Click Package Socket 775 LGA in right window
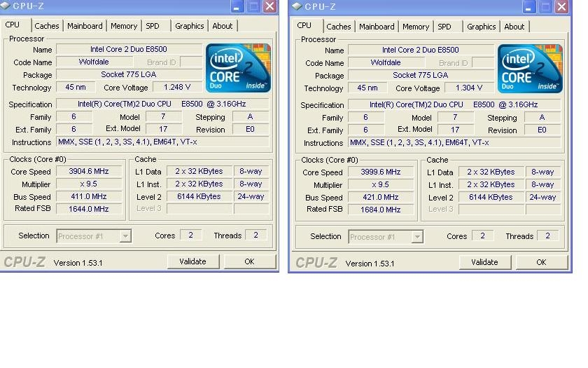Image resolution: width=588 pixels, height=368 pixels. (x=421, y=75)
